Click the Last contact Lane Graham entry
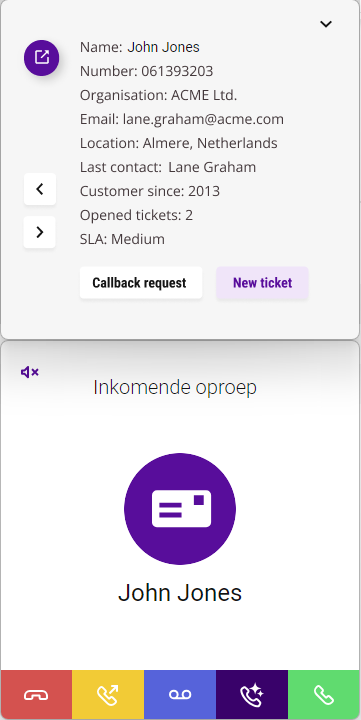Screen dimensions: 361x720 click(x=168, y=167)
